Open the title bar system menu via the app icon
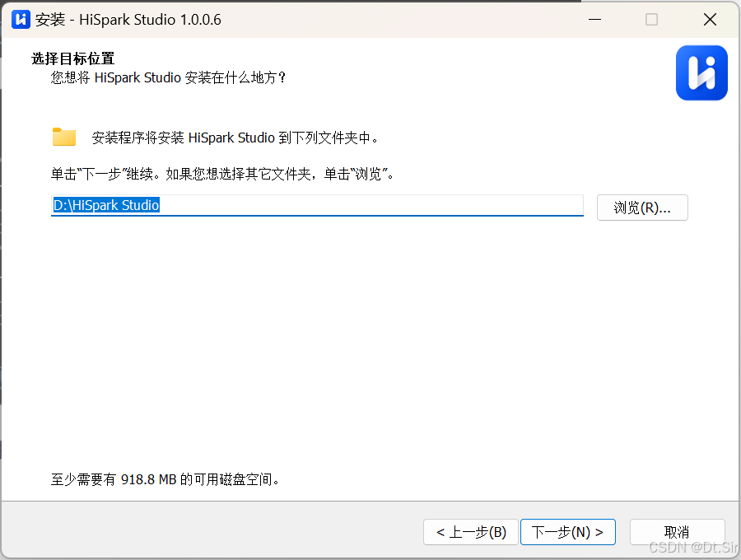Screen dimensions: 741x560 click(20, 19)
